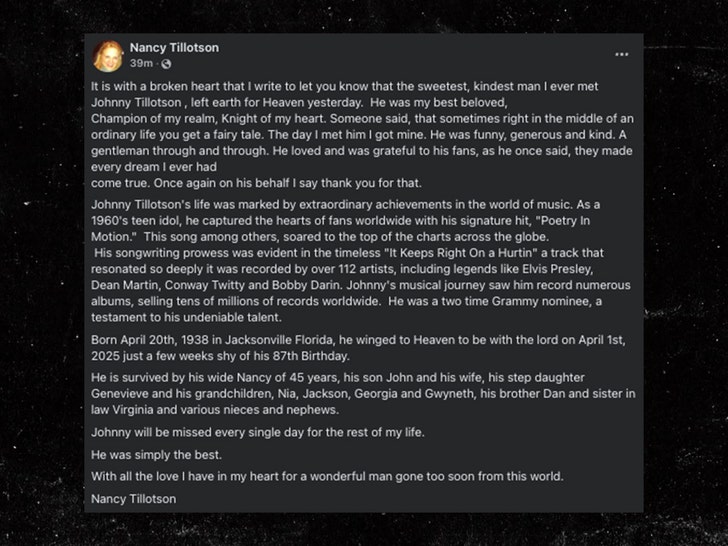Open the Nancy Tillotson profile name link
The height and width of the screenshot is (546, 728).
pyautogui.click(x=174, y=47)
